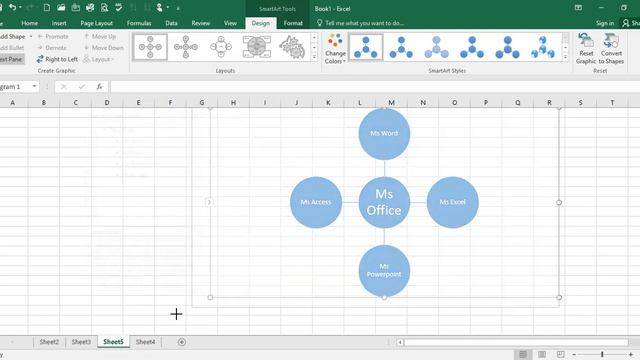Click the New blank workbook icon

pos(47,7)
